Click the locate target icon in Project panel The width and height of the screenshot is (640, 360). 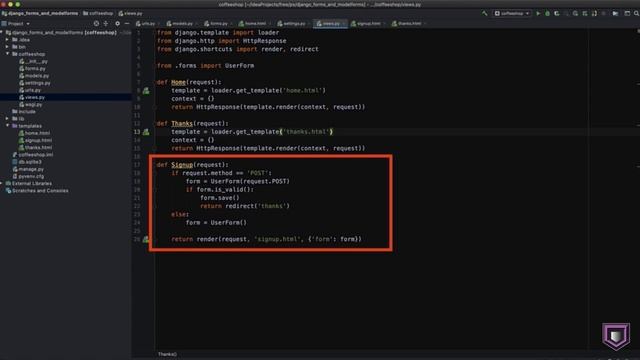pos(96,24)
